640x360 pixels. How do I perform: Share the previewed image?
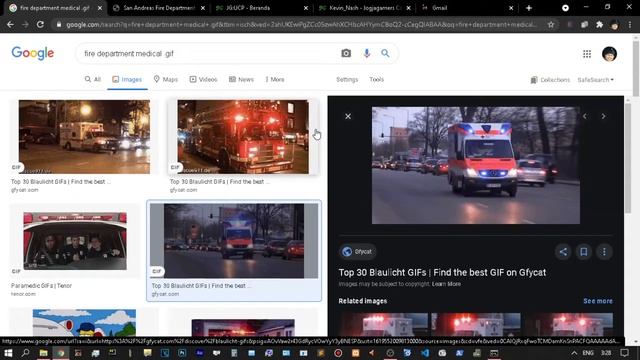563,252
